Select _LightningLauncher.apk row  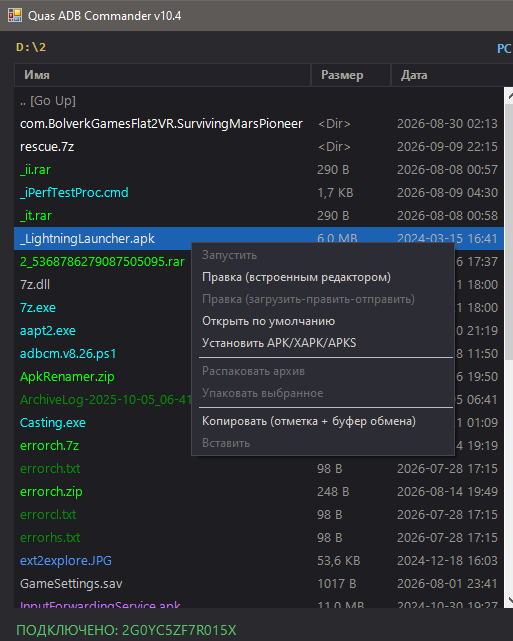pos(259,238)
